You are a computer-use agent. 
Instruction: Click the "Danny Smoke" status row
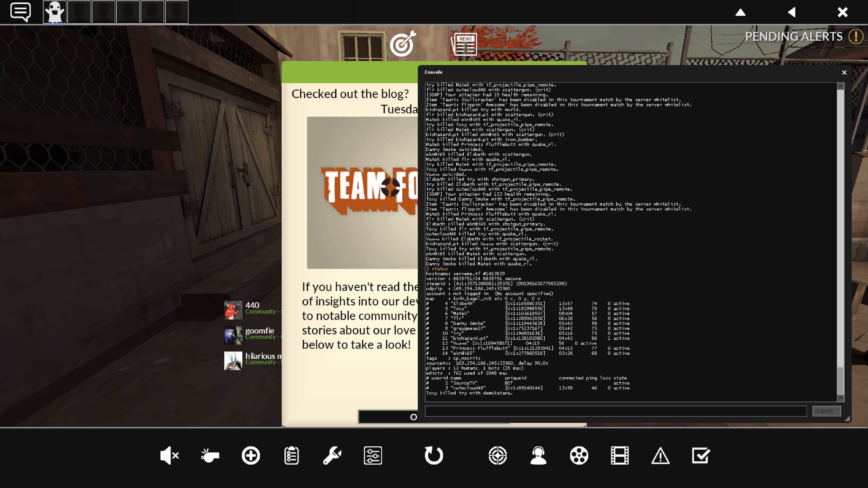[528, 323]
